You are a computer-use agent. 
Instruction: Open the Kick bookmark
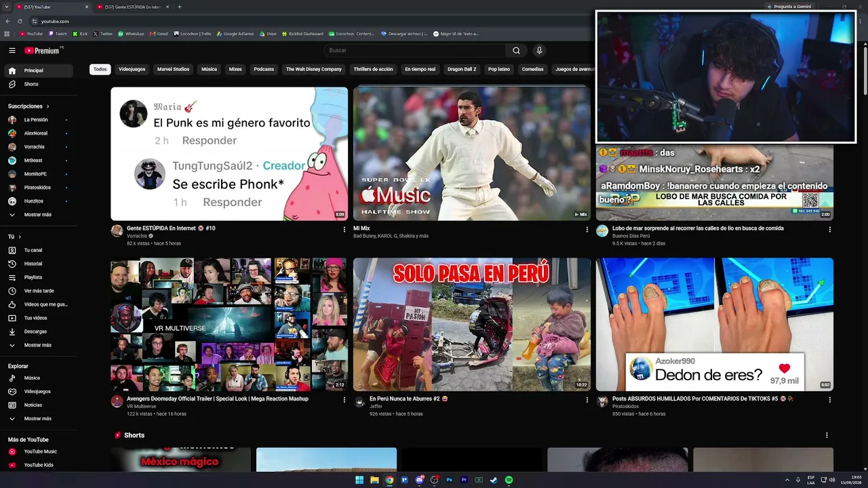point(80,34)
